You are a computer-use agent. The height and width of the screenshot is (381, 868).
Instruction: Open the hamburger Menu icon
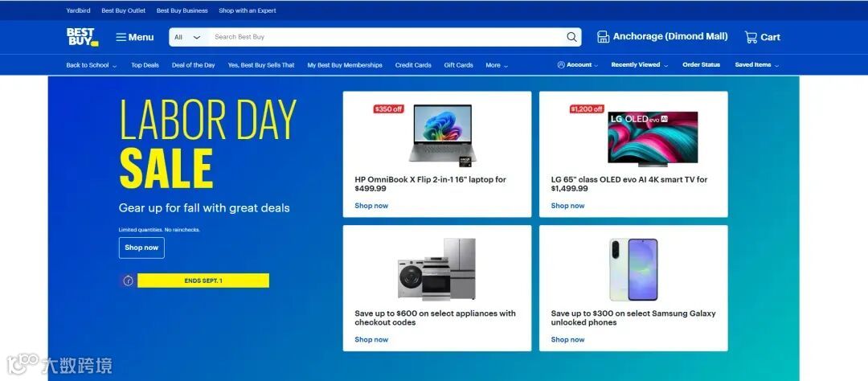[121, 37]
